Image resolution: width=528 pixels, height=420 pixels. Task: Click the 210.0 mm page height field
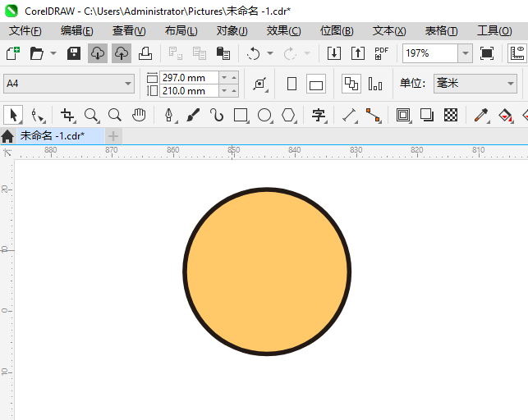[189, 91]
